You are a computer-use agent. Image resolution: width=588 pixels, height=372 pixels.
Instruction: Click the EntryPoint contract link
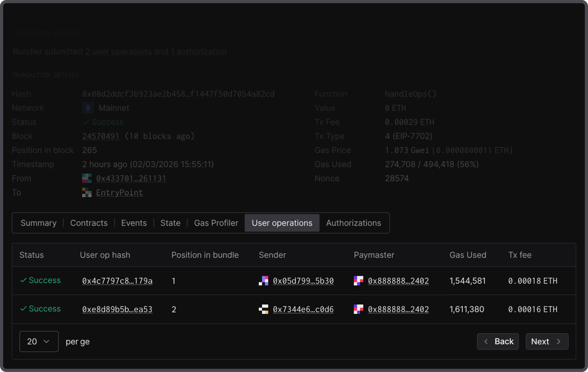click(x=119, y=193)
